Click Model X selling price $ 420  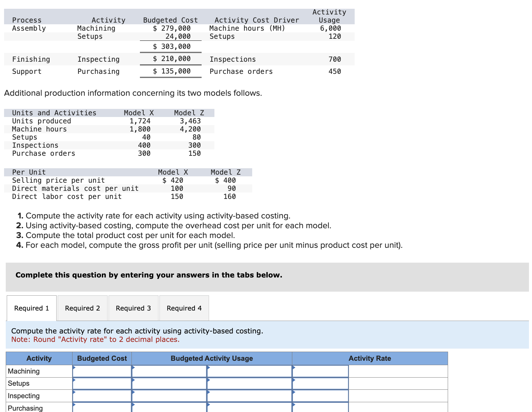[173, 180]
